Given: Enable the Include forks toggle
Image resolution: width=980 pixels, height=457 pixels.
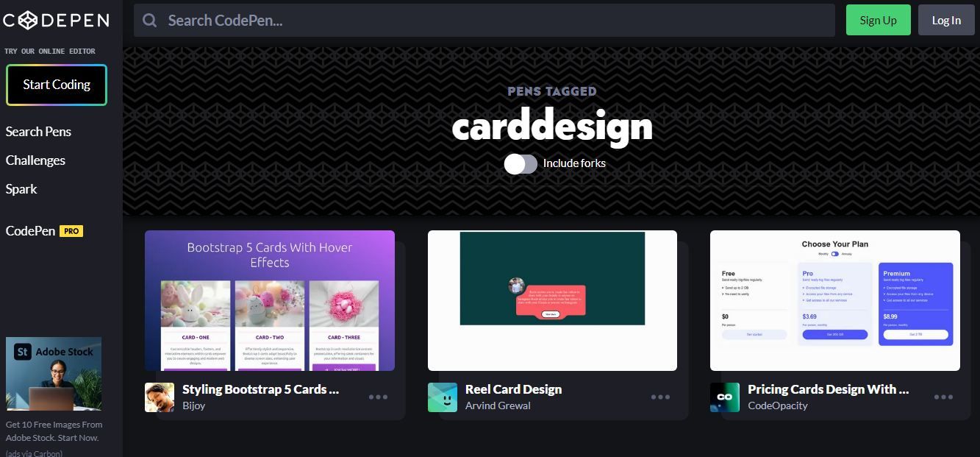Looking at the screenshot, I should (x=521, y=163).
